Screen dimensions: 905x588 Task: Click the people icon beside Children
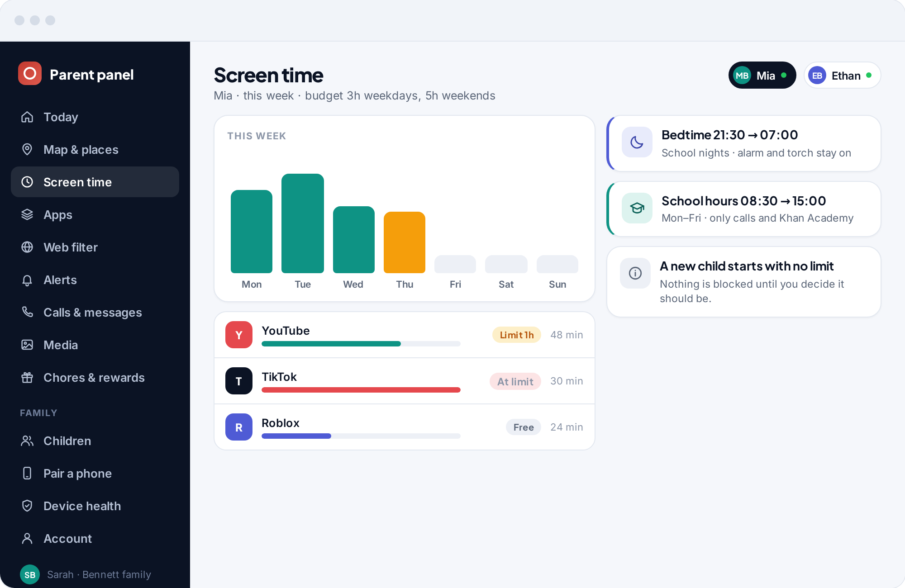point(27,441)
